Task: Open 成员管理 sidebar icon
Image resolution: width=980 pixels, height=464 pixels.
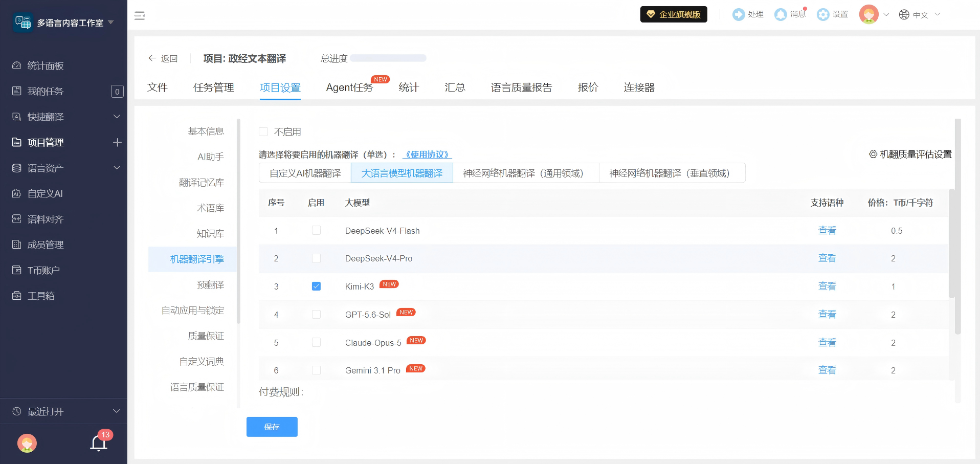Action: coord(17,245)
